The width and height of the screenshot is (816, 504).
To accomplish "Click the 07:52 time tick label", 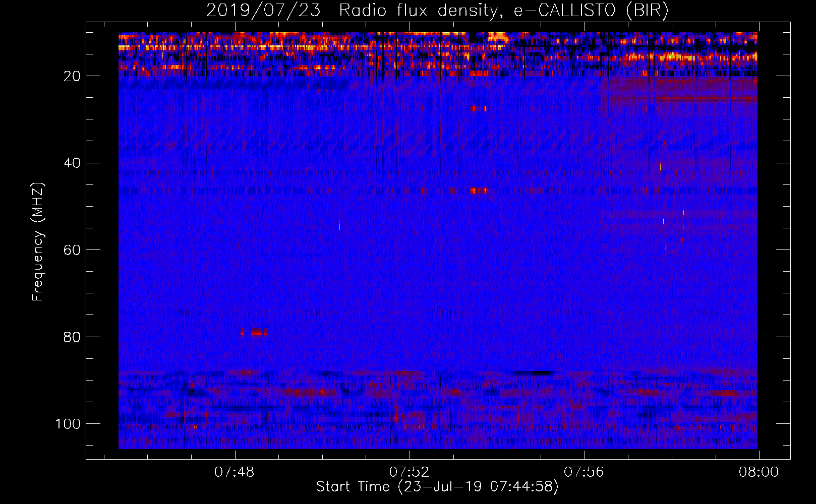I will pos(409,472).
